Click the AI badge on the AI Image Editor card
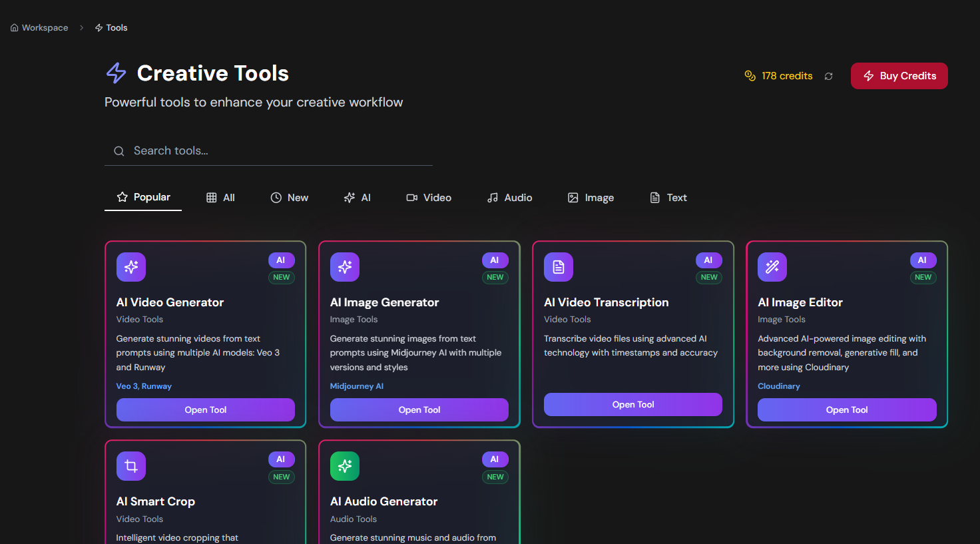 (923, 260)
